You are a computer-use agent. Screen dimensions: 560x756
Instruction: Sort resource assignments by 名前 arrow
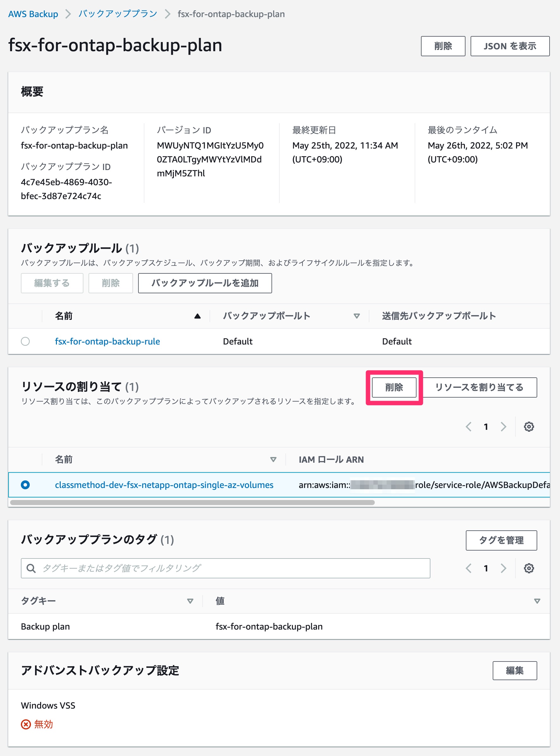pyautogui.click(x=273, y=460)
